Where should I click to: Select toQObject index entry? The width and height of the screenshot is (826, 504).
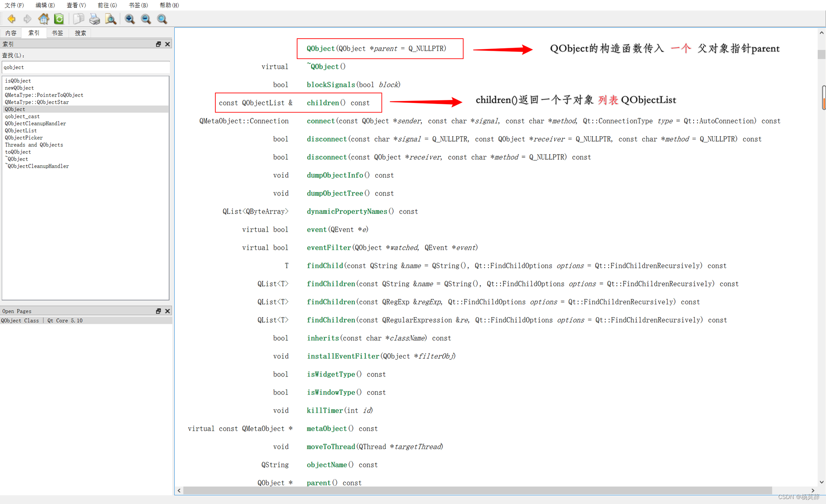point(18,152)
